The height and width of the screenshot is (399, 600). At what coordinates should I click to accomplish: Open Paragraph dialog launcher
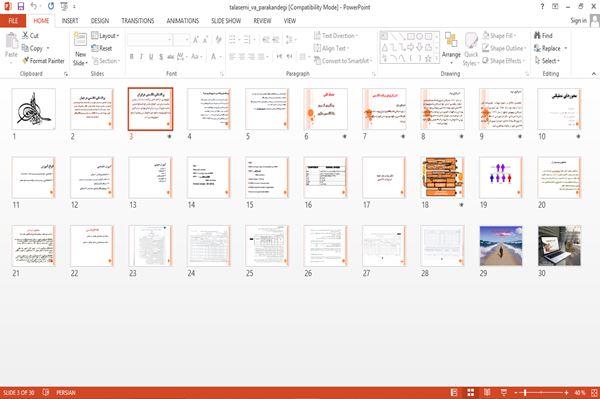click(374, 74)
